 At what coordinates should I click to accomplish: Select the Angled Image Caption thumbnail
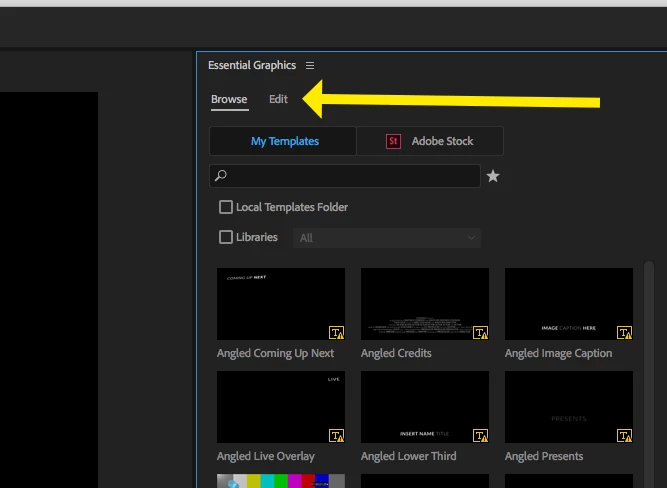(x=569, y=304)
